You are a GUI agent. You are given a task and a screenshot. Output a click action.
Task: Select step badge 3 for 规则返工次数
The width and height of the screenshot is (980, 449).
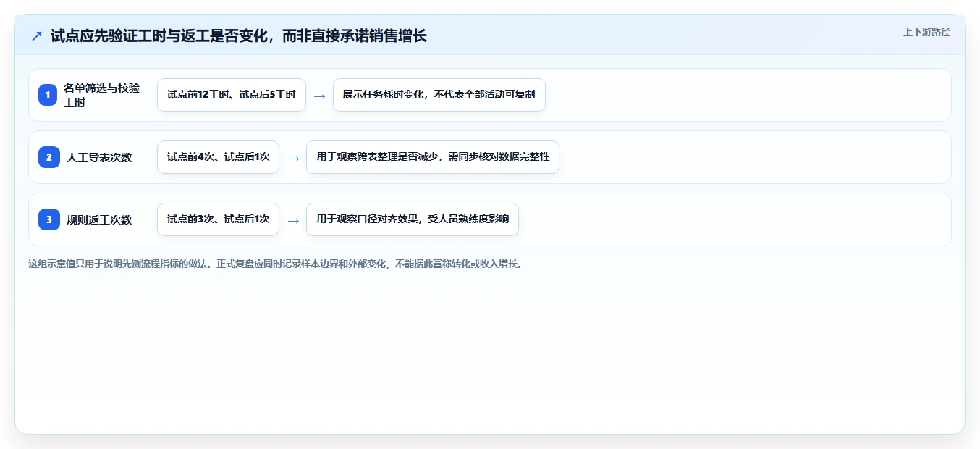tap(49, 219)
